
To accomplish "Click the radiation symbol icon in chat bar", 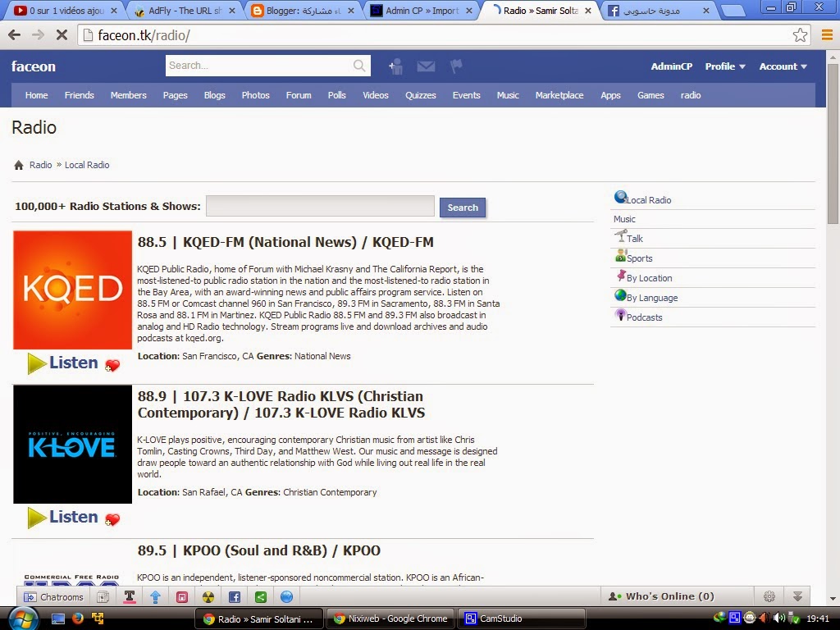I will click(208, 597).
